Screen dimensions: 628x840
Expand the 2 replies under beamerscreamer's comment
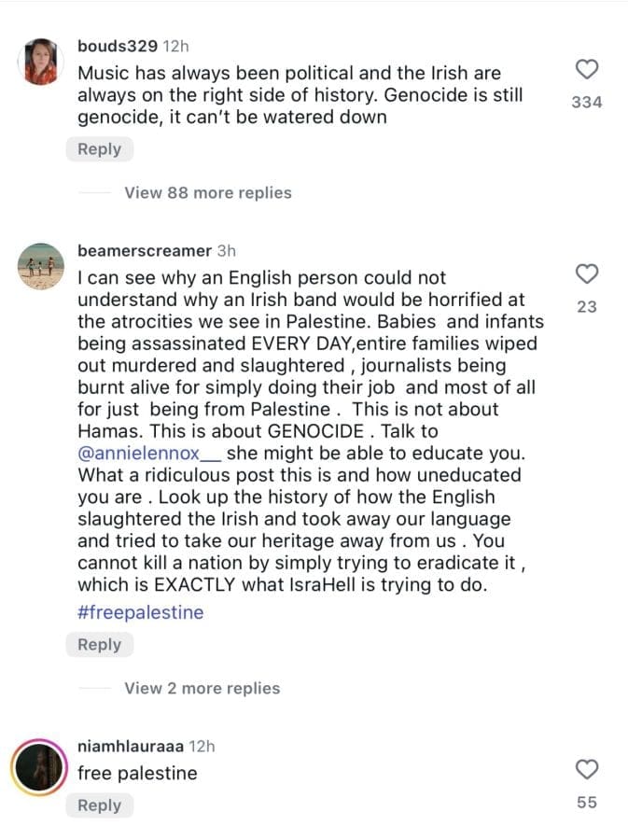pyautogui.click(x=201, y=688)
